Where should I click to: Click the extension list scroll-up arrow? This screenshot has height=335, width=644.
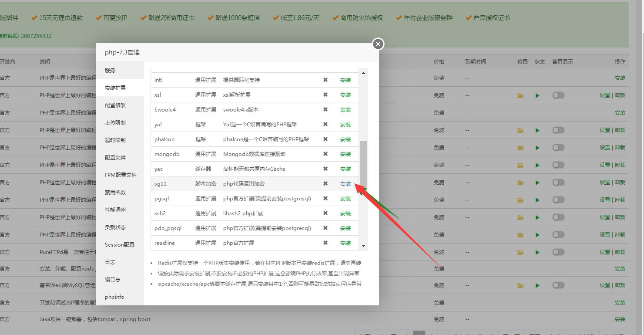[363, 73]
